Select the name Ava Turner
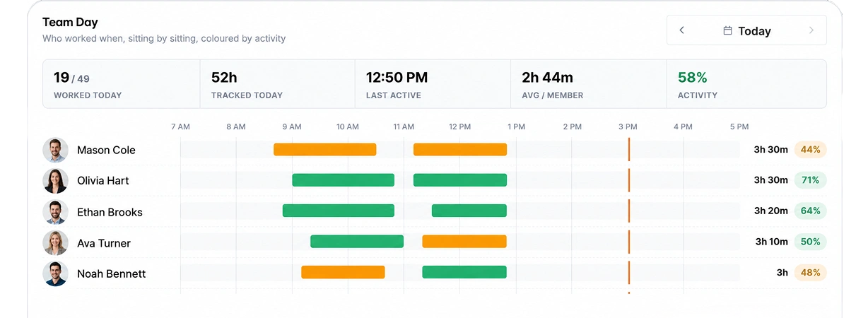Image resolution: width=868 pixels, height=318 pixels. pyautogui.click(x=104, y=243)
